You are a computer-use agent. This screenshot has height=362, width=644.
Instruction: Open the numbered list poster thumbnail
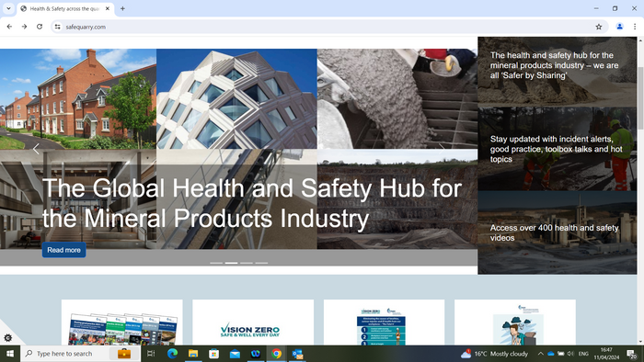384,322
